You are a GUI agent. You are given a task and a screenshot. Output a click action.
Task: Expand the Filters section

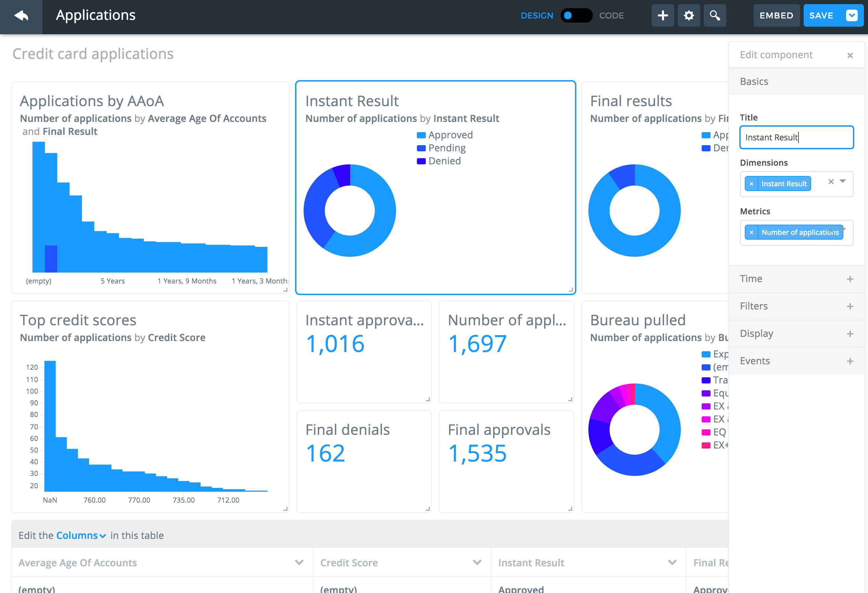pyautogui.click(x=850, y=306)
